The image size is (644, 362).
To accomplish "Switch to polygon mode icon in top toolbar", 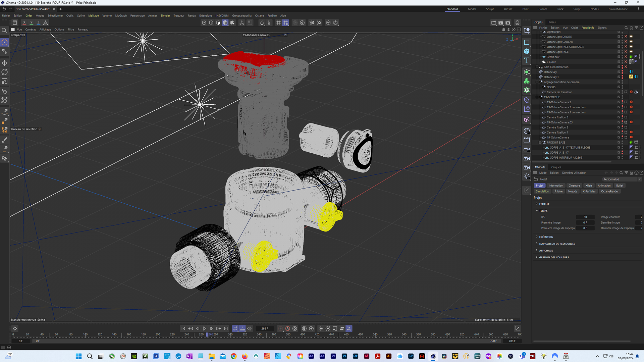I will pyautogui.click(x=218, y=23).
